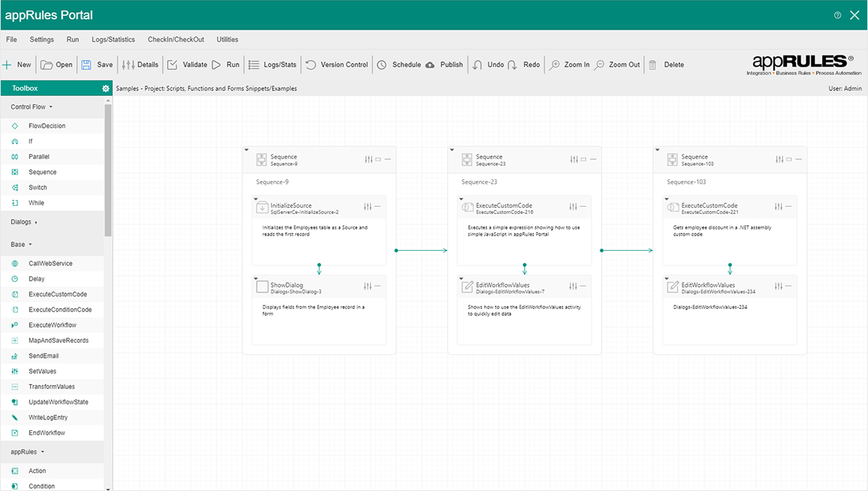Open settings of ExecuteCustomCode-216 node

(x=574, y=207)
